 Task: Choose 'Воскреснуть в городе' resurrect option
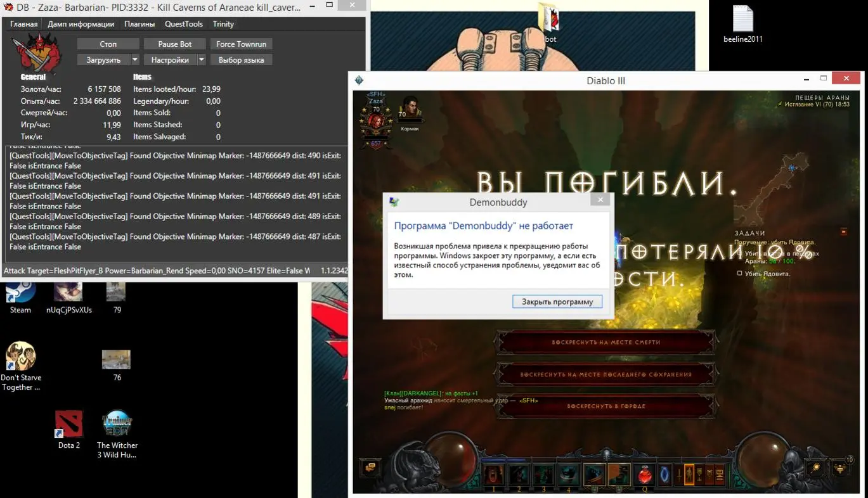(606, 406)
